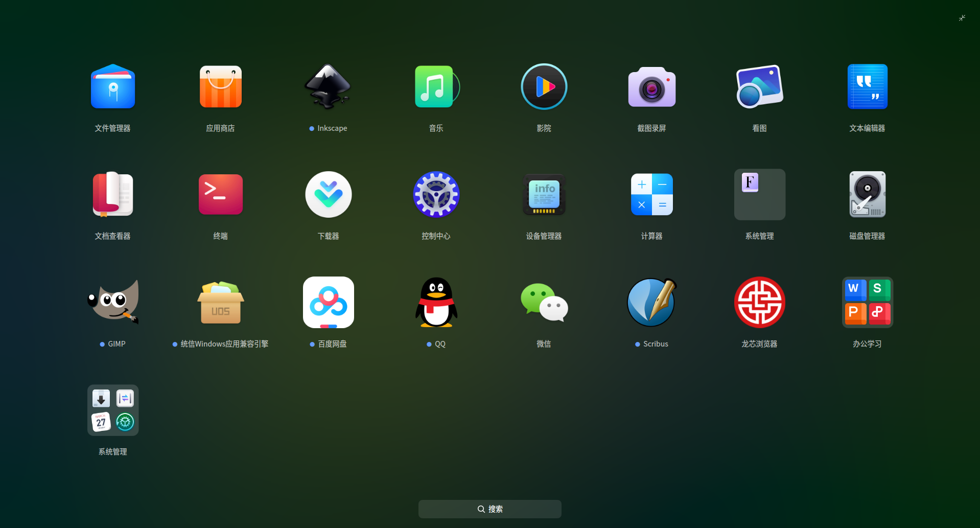The width and height of the screenshot is (980, 528).
Task: Launch the 设备管理器 device manager
Action: coord(544,194)
